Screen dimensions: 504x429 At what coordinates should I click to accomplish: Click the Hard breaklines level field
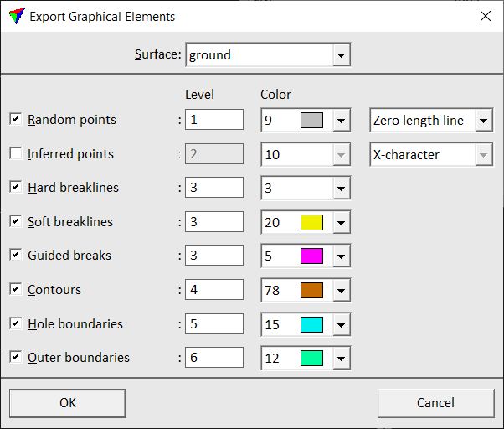214,187
